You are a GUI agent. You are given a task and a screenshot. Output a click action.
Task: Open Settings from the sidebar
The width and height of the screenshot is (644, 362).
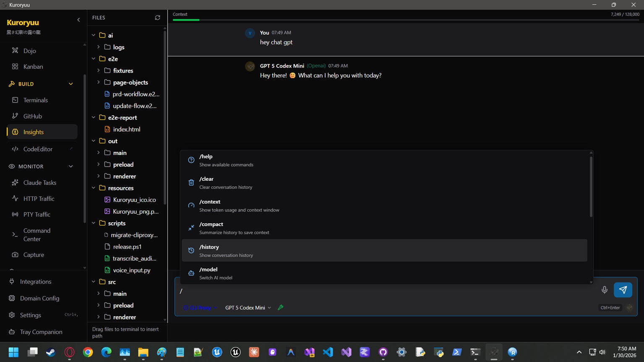pos(30,315)
